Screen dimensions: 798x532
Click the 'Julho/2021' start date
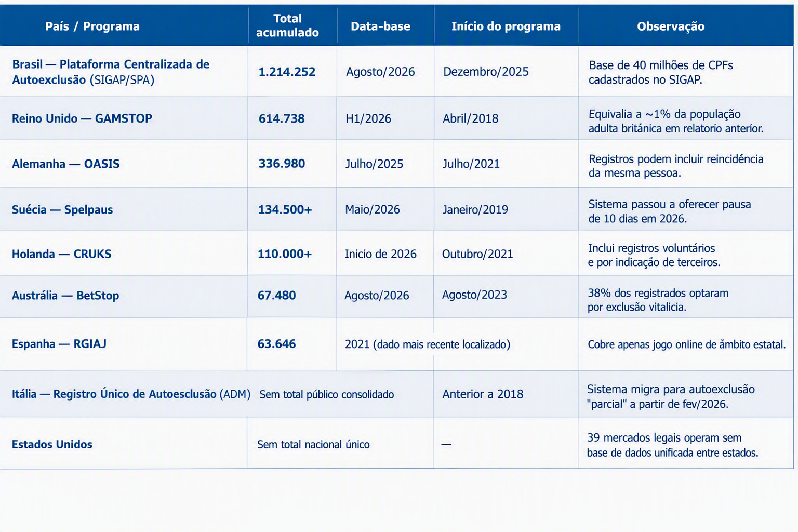tap(471, 164)
